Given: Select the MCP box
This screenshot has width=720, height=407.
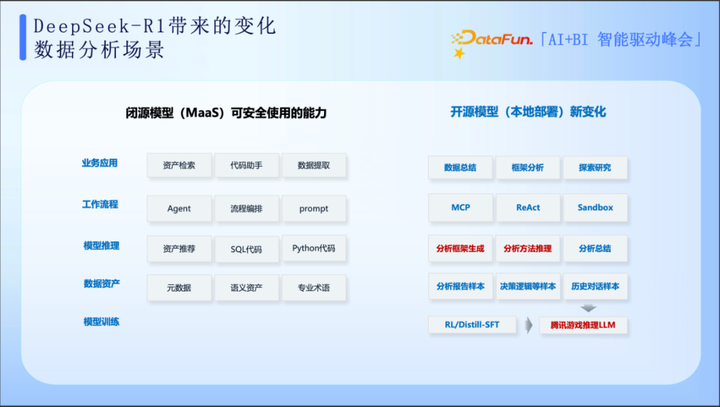Looking at the screenshot, I should (461, 208).
